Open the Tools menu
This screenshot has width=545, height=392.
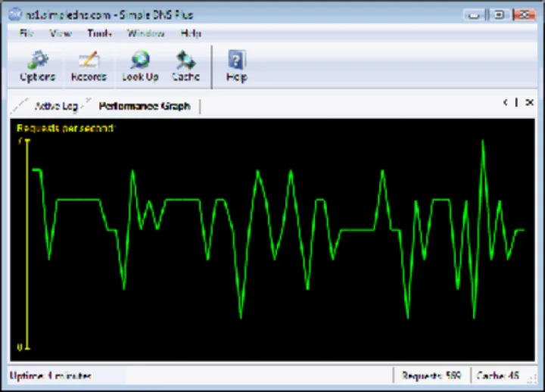[x=99, y=33]
